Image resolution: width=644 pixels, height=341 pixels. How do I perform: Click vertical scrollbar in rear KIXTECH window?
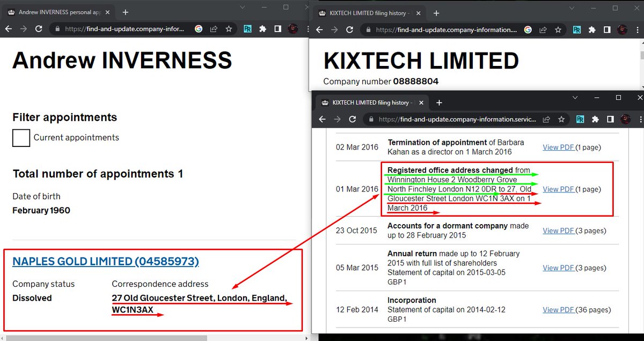click(x=642, y=54)
